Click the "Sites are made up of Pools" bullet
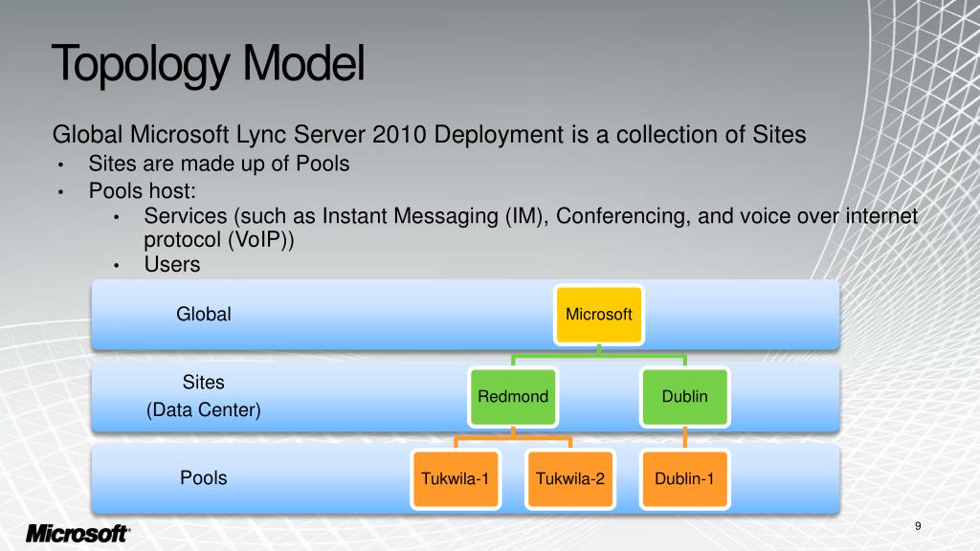Screen dimensions: 980x551 (x=219, y=164)
